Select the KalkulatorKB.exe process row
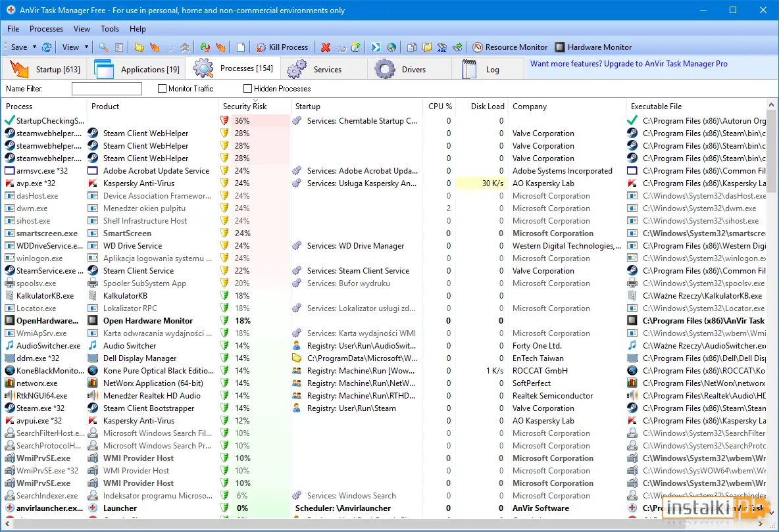The height and width of the screenshot is (532, 779). pos(384,296)
